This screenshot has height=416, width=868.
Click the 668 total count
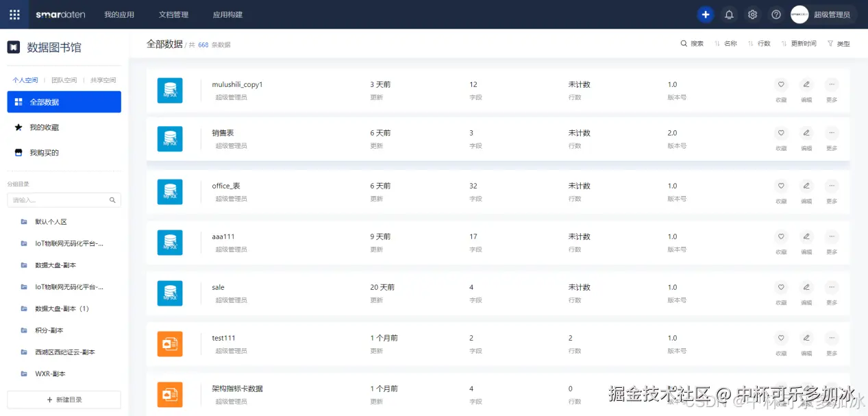coord(203,45)
